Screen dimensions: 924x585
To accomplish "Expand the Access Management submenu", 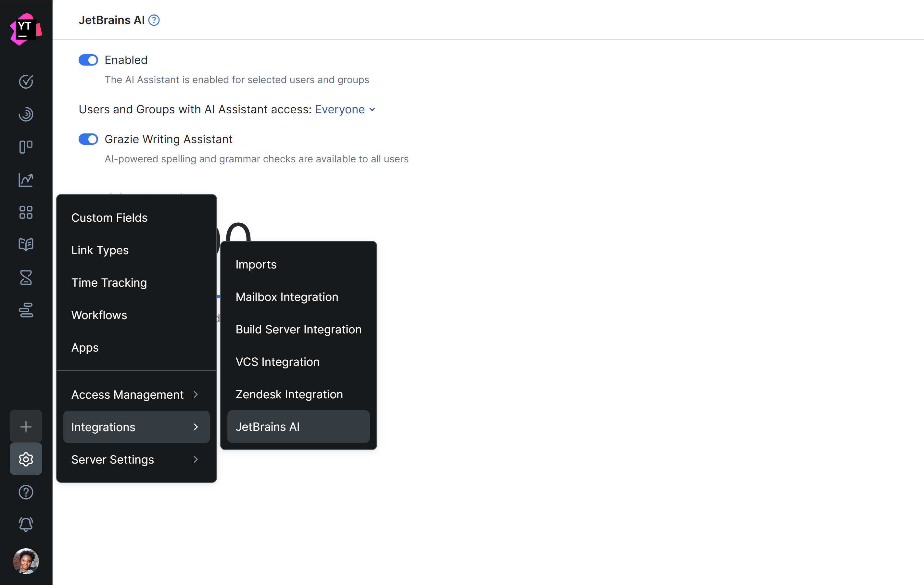I will click(x=136, y=394).
